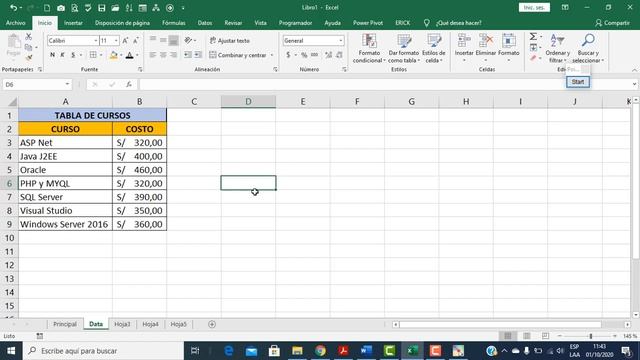The image size is (640, 360).
Task: Click the New document icon in quick access toolbar
Action: point(47,8)
